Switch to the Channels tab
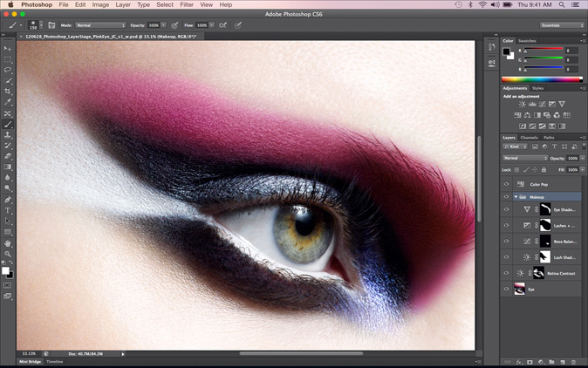This screenshot has width=588, height=368. tap(530, 137)
